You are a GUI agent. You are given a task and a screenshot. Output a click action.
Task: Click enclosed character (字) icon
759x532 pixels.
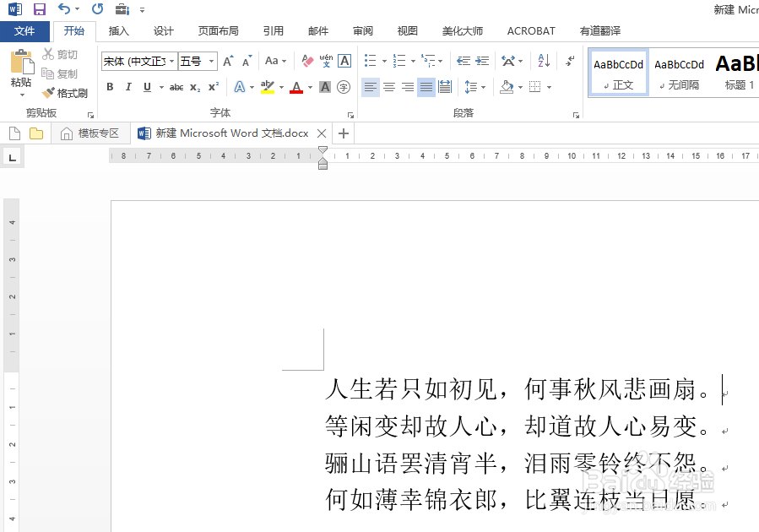tap(344, 87)
